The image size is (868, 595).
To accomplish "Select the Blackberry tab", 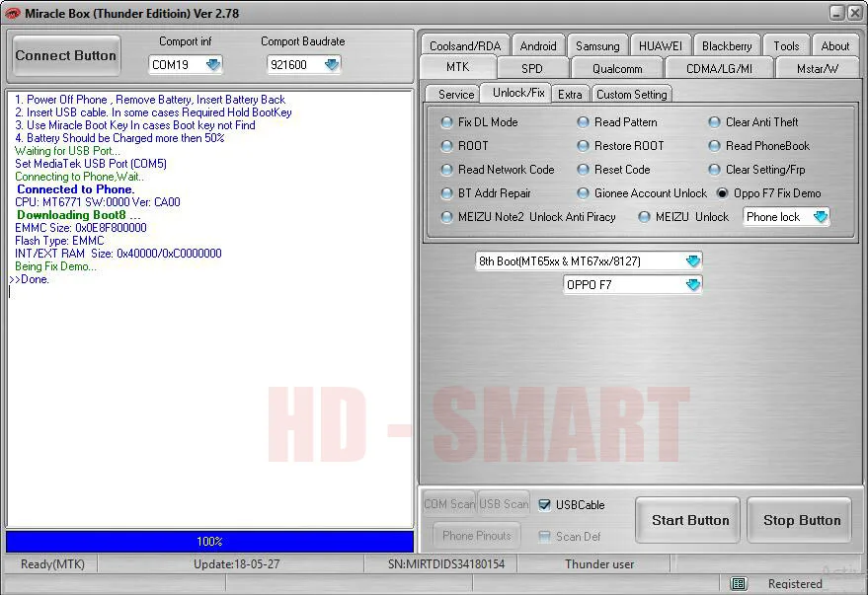I will pos(727,46).
